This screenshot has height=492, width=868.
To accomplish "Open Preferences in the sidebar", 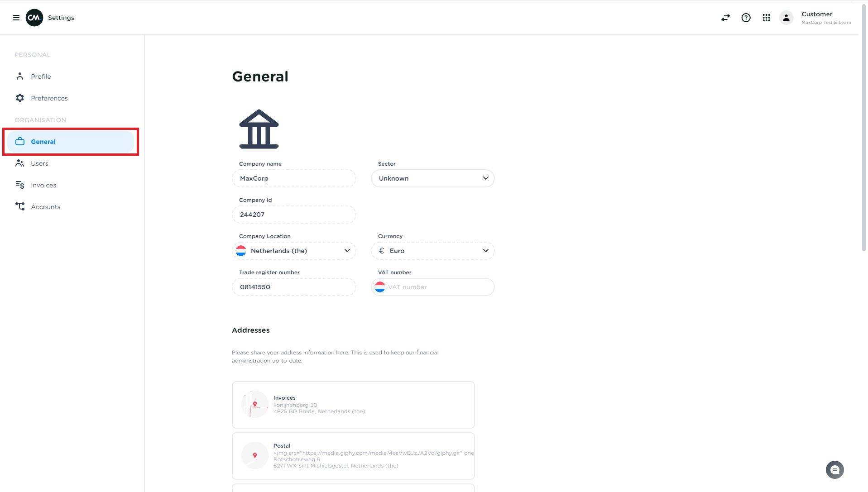I will click(x=49, y=98).
